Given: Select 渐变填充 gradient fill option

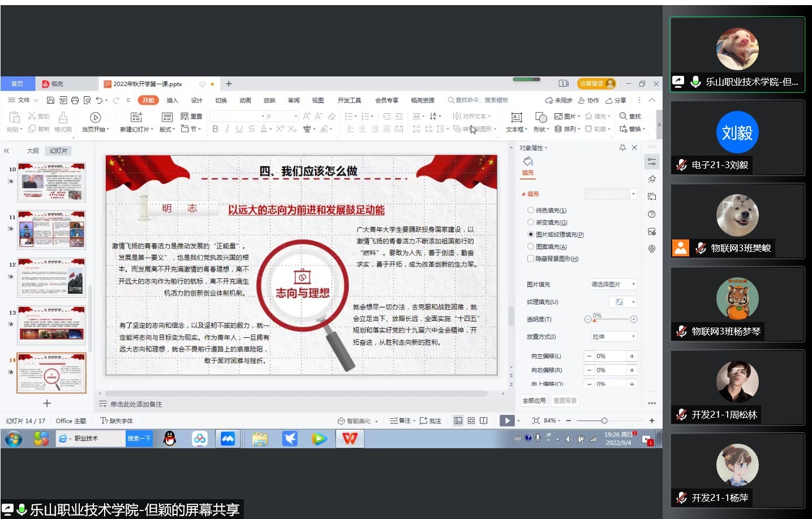Looking at the screenshot, I should (531, 222).
